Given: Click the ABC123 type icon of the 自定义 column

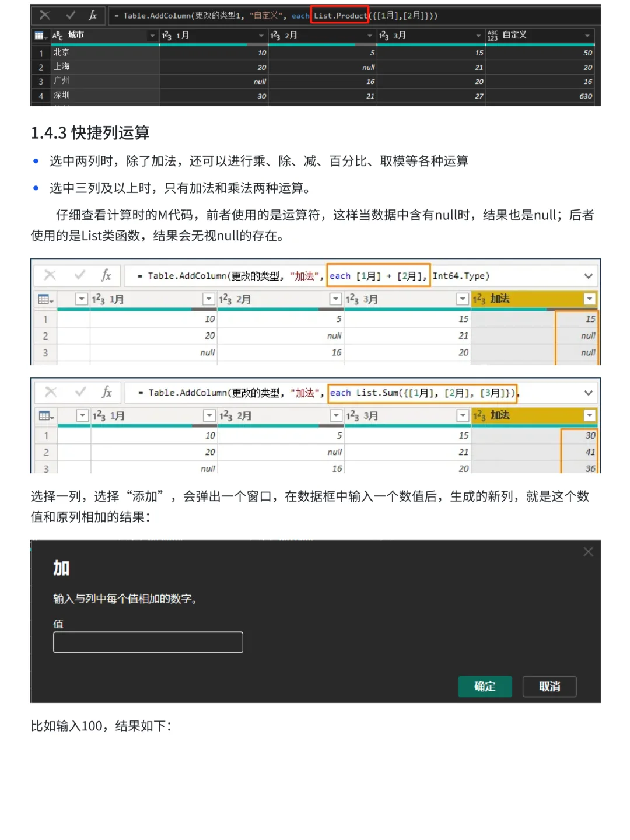Looking at the screenshot, I should tap(493, 36).
